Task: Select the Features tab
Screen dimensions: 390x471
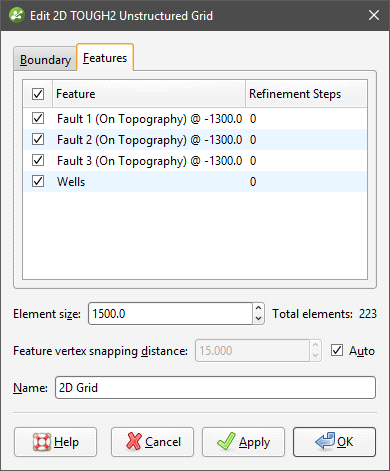Action: click(x=105, y=58)
